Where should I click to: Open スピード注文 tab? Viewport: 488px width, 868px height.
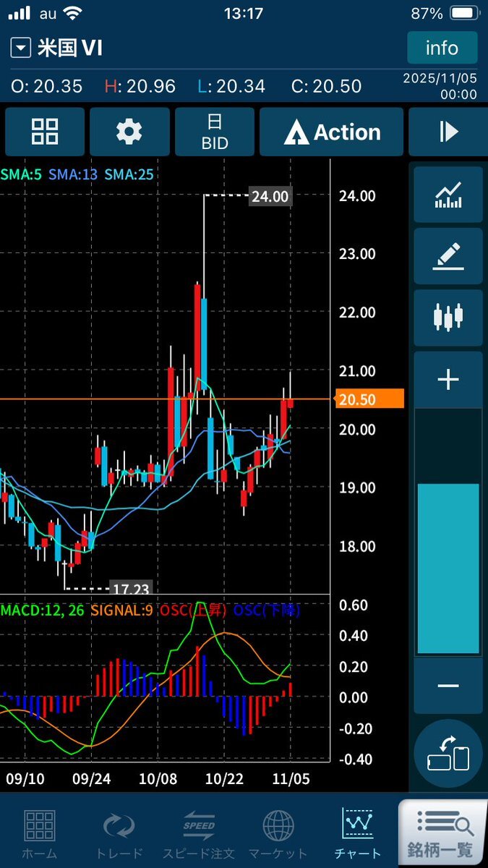[199, 832]
